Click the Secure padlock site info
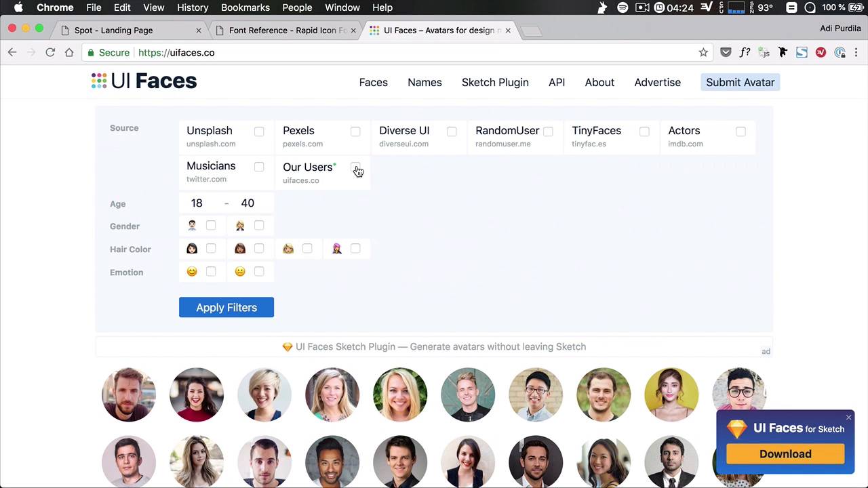This screenshot has width=868, height=488. pyautogui.click(x=108, y=52)
